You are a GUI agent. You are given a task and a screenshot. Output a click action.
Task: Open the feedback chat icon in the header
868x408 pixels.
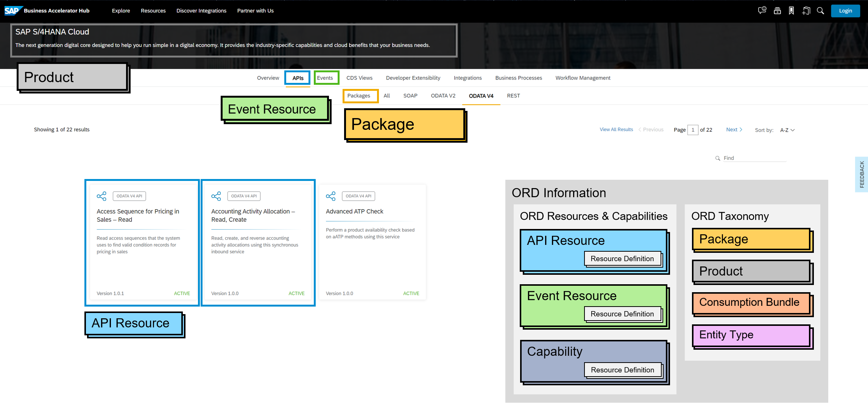tap(762, 10)
